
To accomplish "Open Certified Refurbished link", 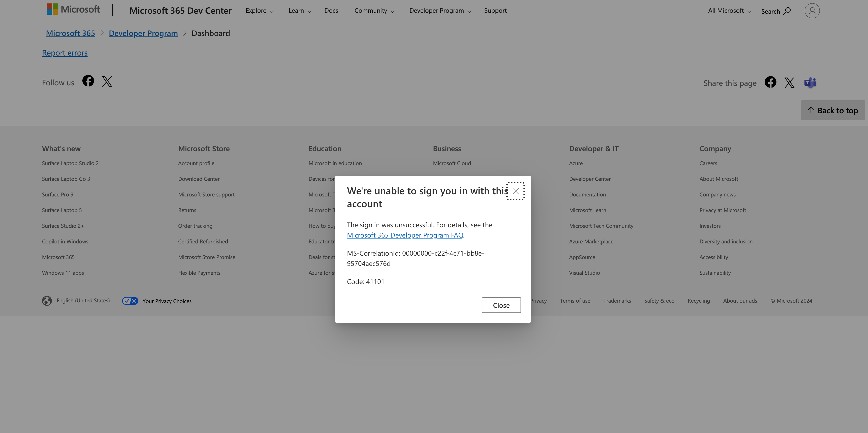I will (x=203, y=241).
